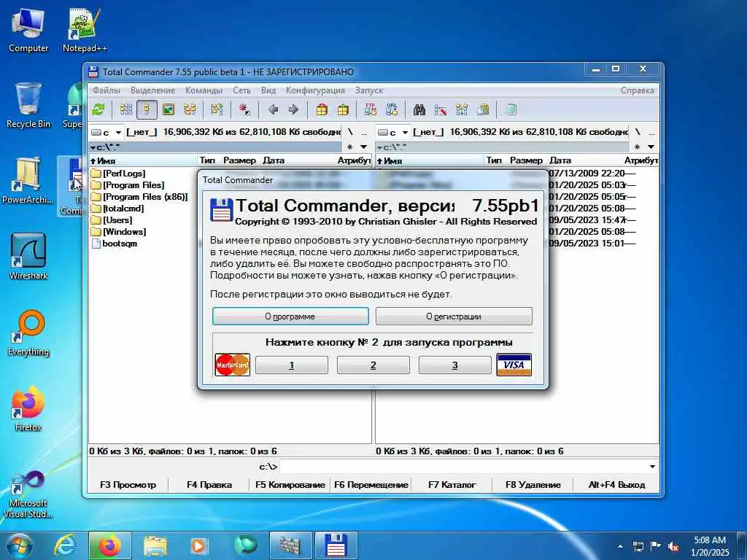
Task: Click Internet Explorer taskbar icon
Action: pos(65,545)
